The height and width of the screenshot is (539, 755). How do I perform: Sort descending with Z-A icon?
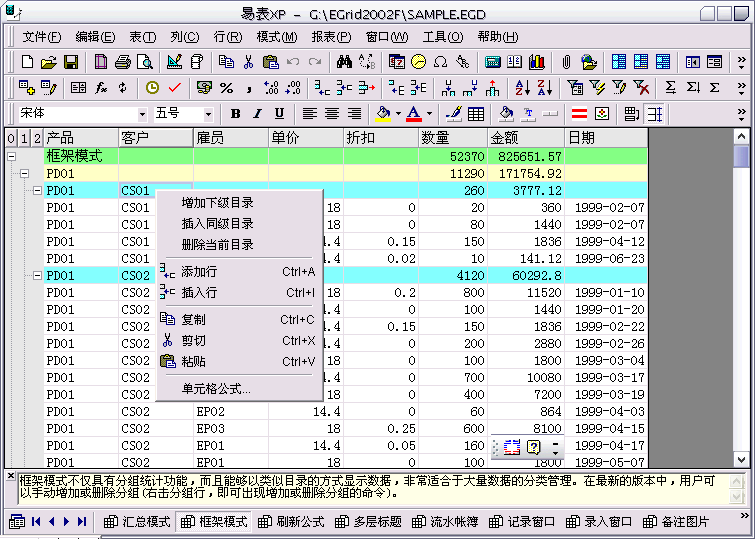(x=544, y=88)
